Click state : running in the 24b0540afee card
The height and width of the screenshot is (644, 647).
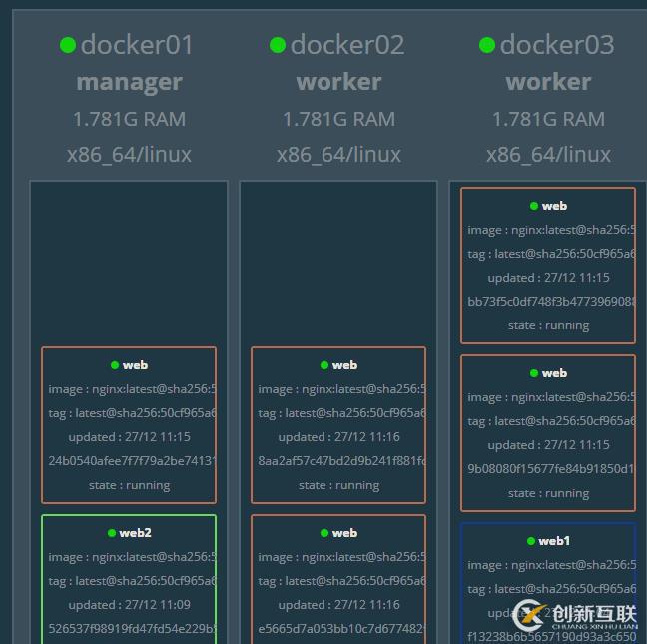click(129, 485)
